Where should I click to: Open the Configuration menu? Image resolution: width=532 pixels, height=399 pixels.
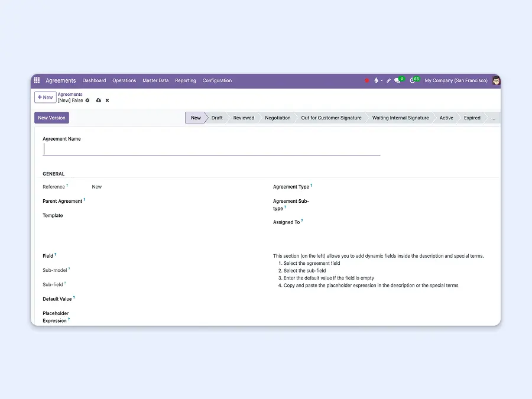(217, 80)
